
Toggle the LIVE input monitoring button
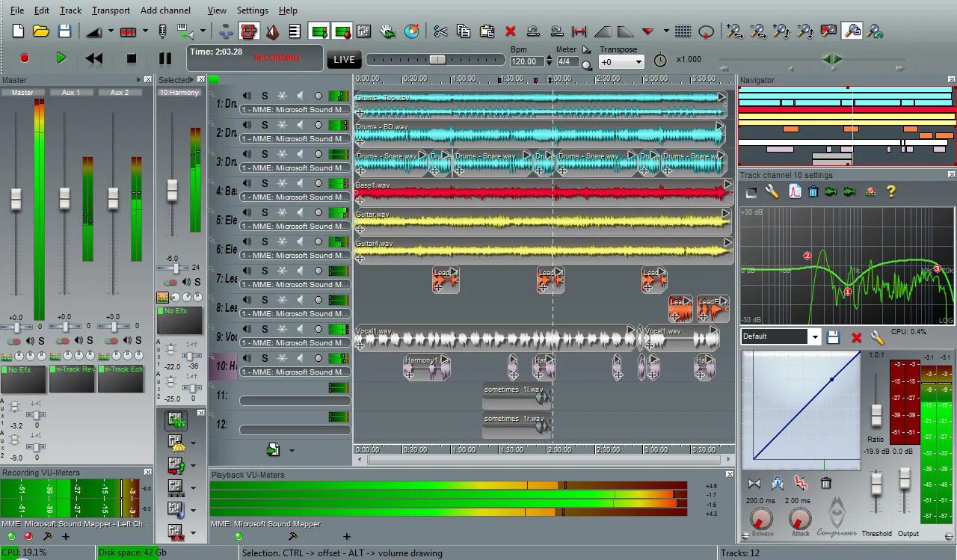[x=344, y=60]
